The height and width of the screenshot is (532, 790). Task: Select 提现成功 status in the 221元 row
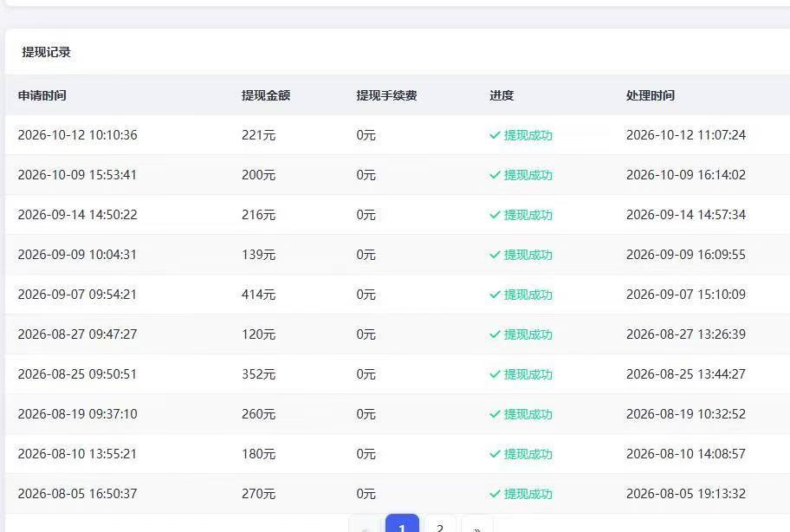(x=521, y=135)
